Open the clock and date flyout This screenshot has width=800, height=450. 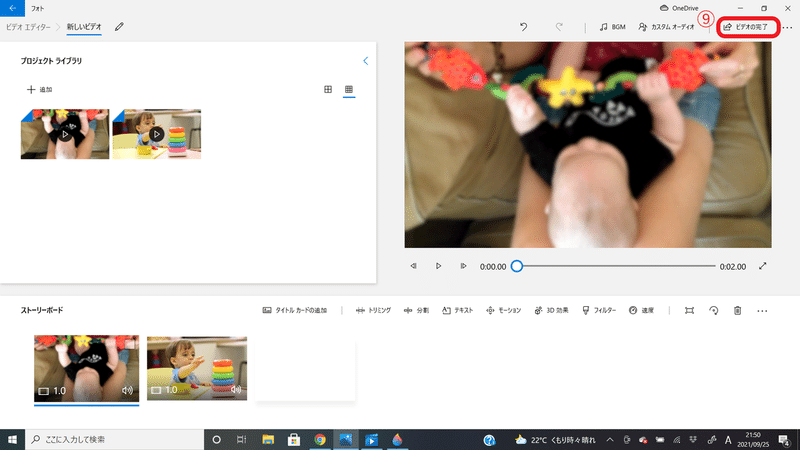coord(753,439)
